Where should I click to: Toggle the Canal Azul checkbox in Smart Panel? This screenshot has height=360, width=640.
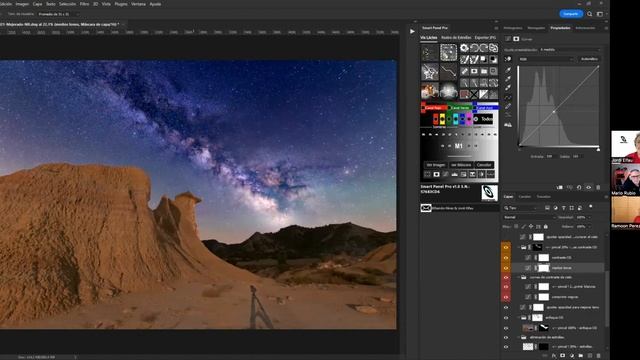474,108
